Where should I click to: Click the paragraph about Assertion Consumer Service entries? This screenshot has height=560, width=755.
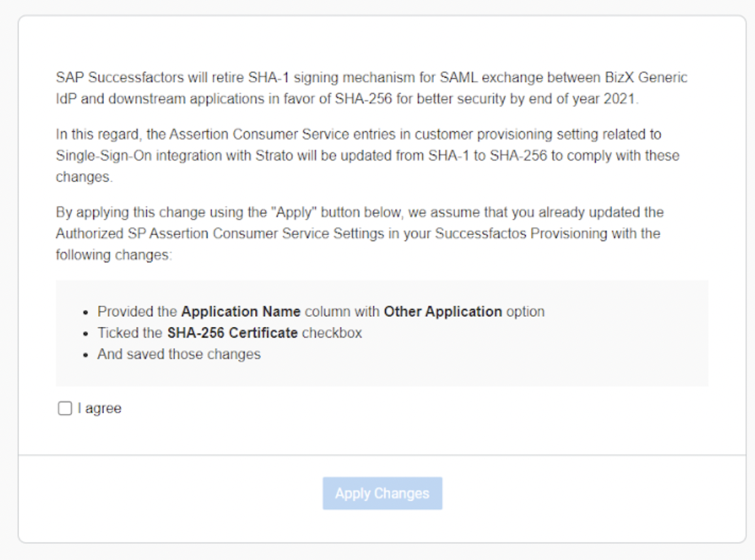pyautogui.click(x=367, y=156)
